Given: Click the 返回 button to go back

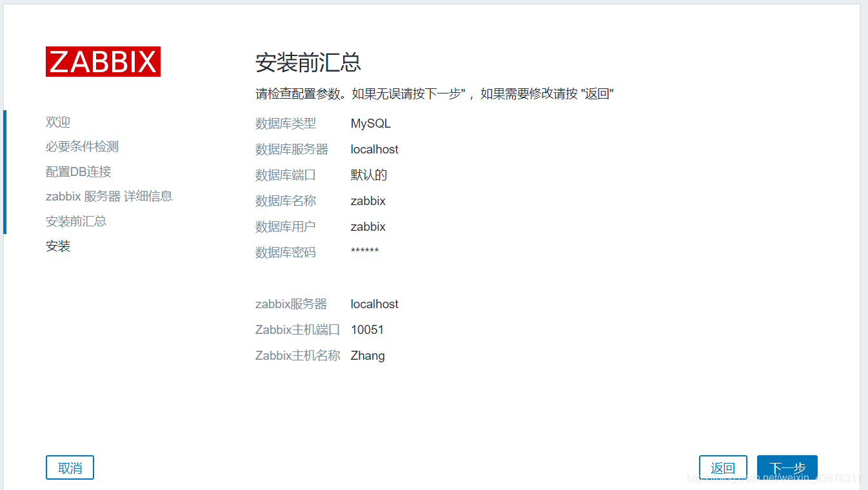Looking at the screenshot, I should tap(724, 467).
